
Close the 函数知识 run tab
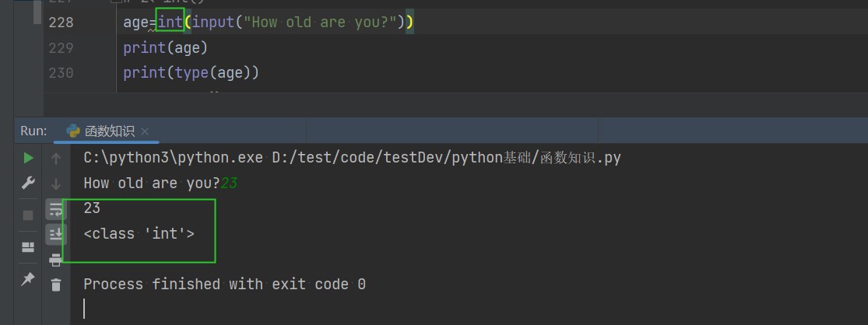[145, 131]
